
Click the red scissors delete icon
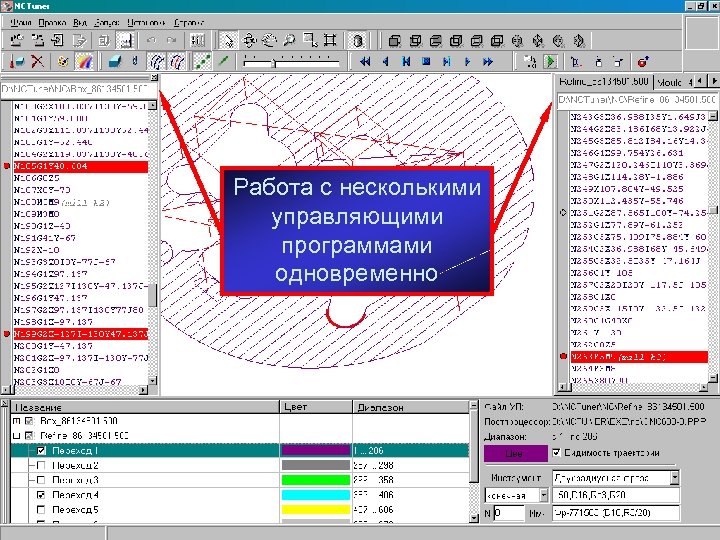coord(38,61)
